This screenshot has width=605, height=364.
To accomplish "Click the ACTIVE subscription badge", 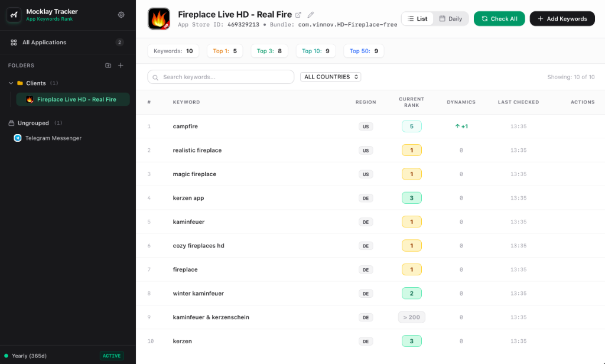I will 112,356.
